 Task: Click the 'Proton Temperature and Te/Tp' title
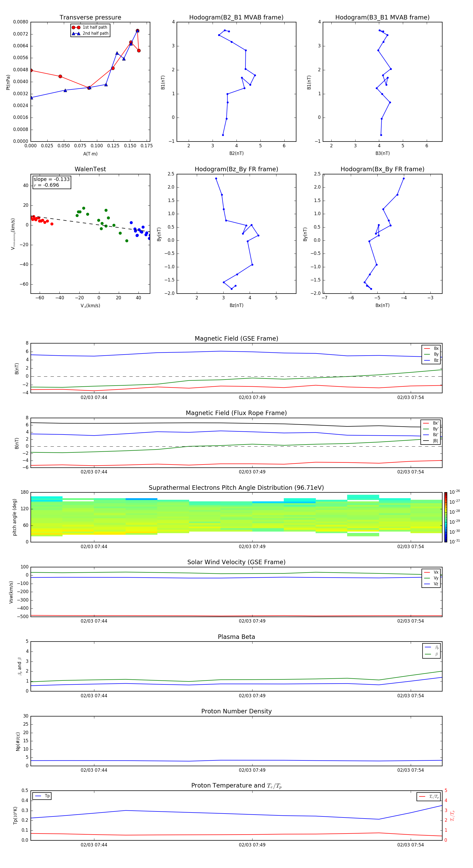pos(236,786)
